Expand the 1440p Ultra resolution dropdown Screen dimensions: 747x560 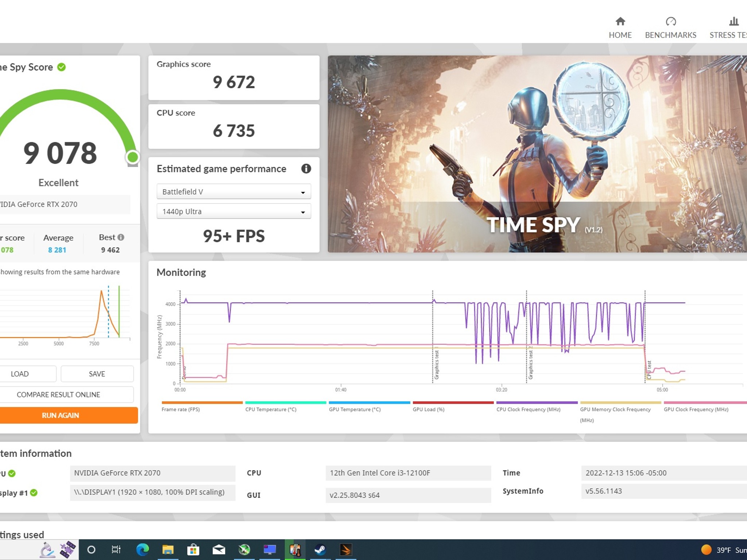click(233, 211)
